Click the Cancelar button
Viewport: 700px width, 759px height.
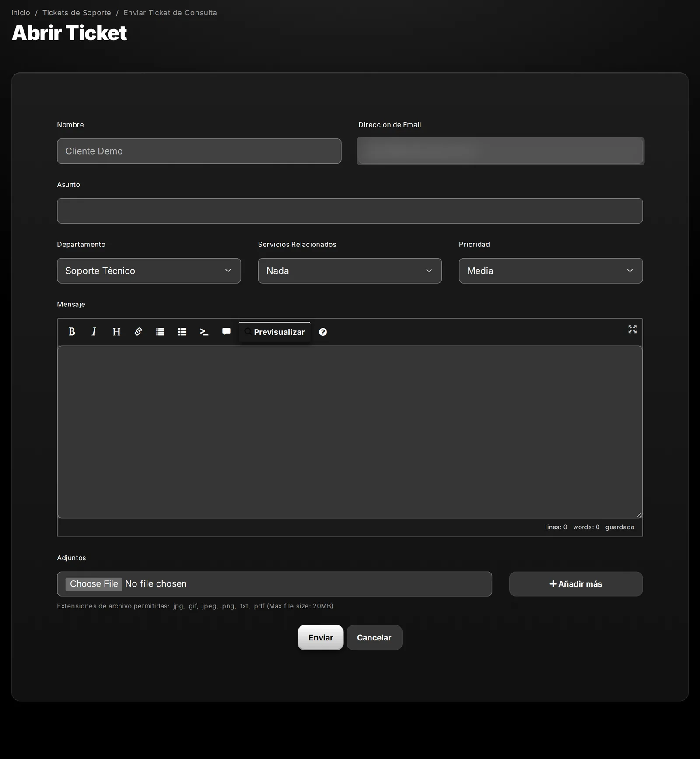pos(374,637)
